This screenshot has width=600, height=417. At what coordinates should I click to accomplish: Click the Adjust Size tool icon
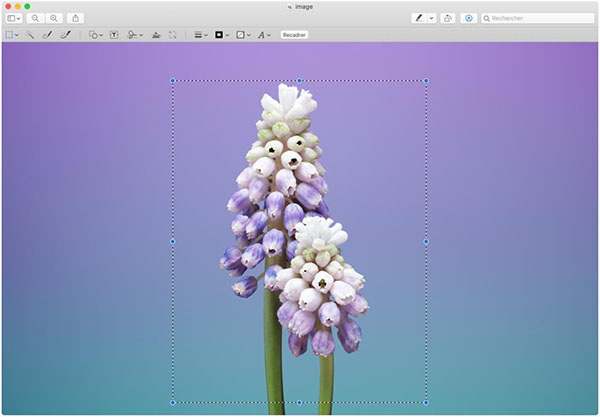[x=172, y=35]
